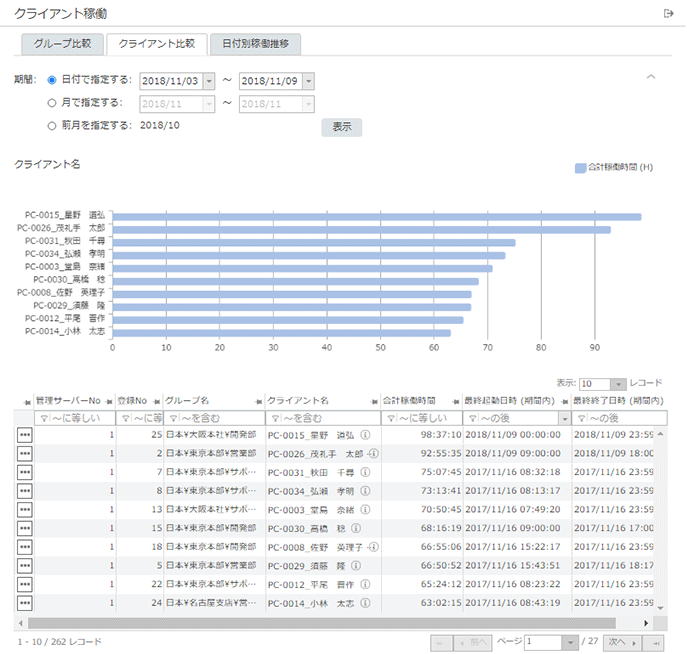687x654 pixels.
Task: Click info icon next to PC-0031_秋田 千尋
Action: tap(365, 472)
